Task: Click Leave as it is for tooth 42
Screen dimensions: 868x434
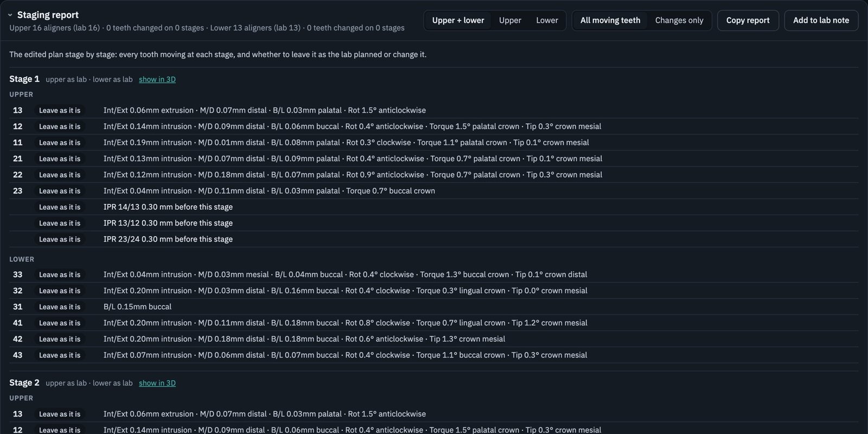Action: coord(60,339)
